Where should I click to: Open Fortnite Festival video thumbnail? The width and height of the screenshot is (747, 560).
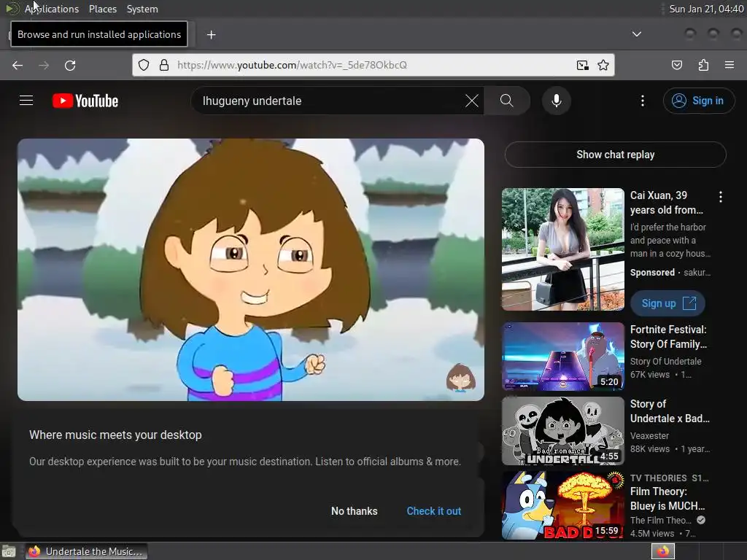[562, 357]
